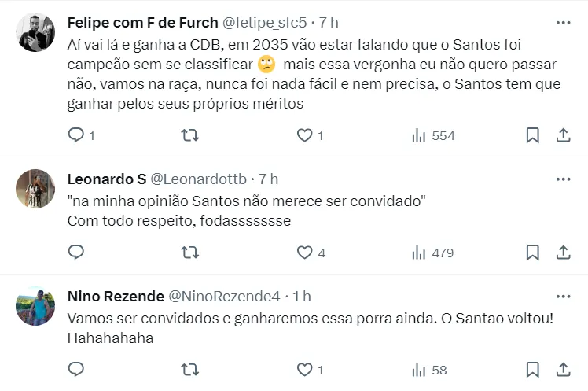
Task: Reply to Nino Rezende's tweet
Action: (x=76, y=369)
